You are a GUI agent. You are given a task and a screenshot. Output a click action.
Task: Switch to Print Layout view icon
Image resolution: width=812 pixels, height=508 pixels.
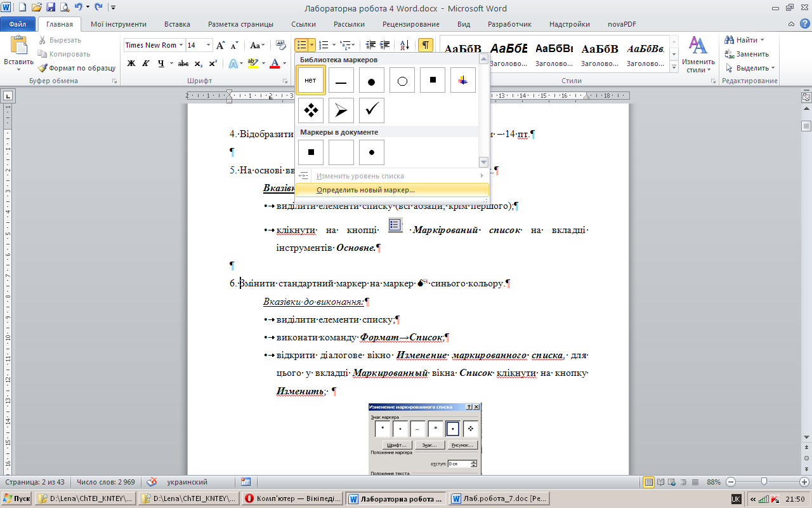(650, 482)
